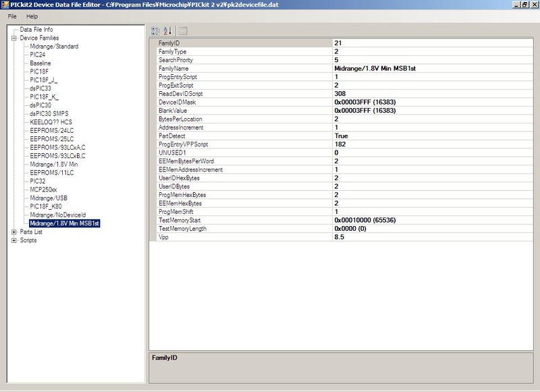Close the PICkit2 editor window
The height and width of the screenshot is (392, 540).
click(x=533, y=5)
